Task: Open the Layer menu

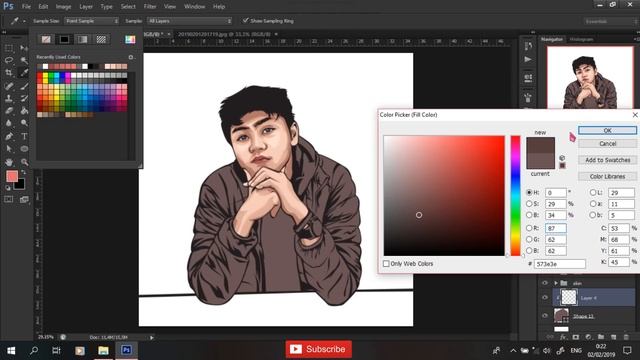Action: 86,7
